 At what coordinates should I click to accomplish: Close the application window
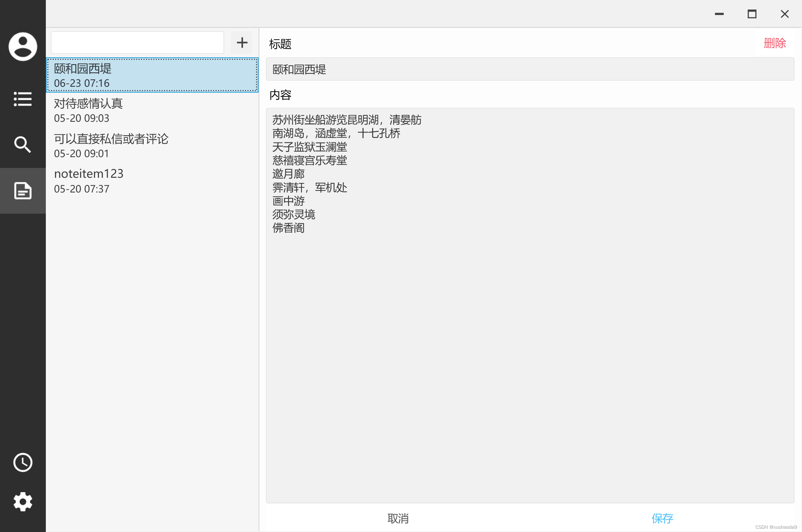click(784, 14)
